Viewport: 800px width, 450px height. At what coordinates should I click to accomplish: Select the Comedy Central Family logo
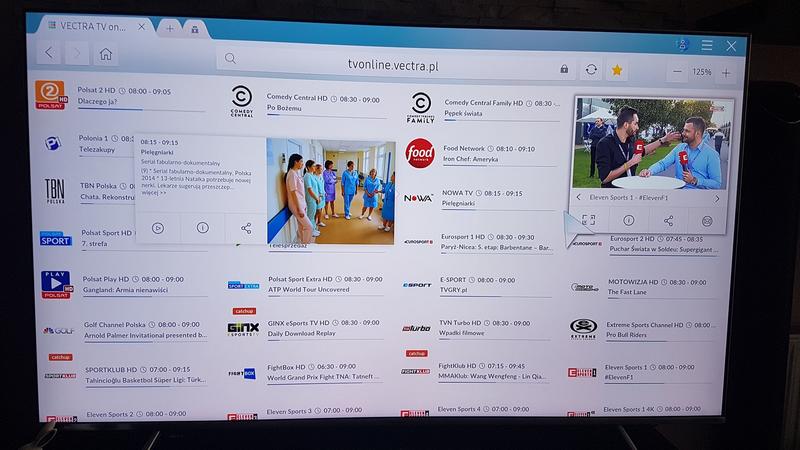420,108
